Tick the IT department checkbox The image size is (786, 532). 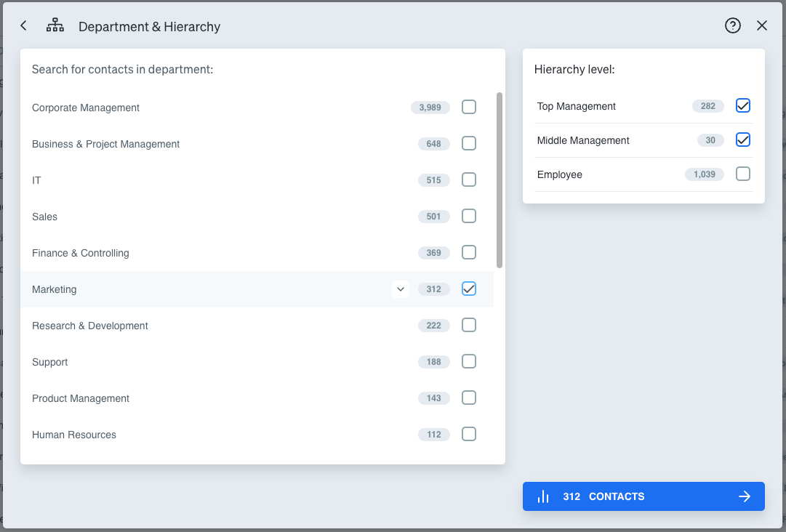(469, 180)
